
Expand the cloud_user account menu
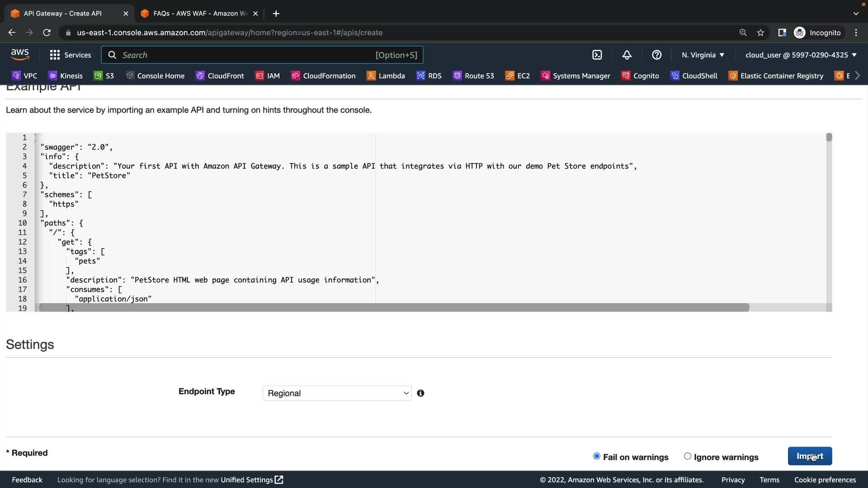pyautogui.click(x=801, y=55)
